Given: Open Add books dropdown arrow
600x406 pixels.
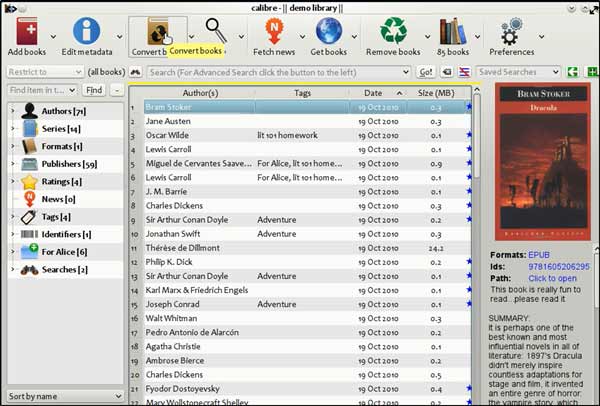Looking at the screenshot, I should (53, 37).
